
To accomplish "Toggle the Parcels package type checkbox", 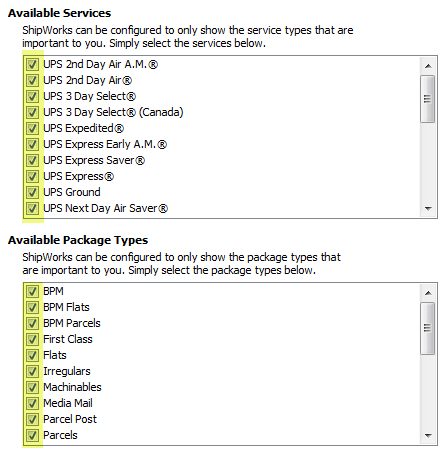I will (32, 435).
